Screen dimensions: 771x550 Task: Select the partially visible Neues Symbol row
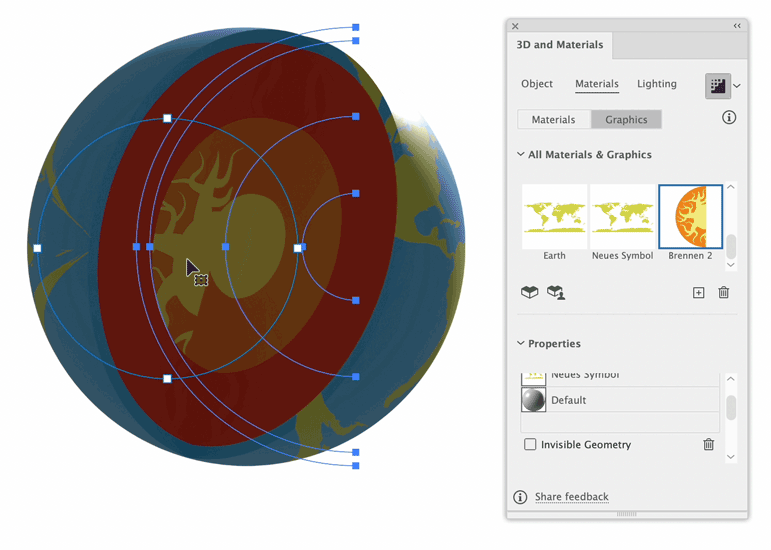click(x=620, y=379)
